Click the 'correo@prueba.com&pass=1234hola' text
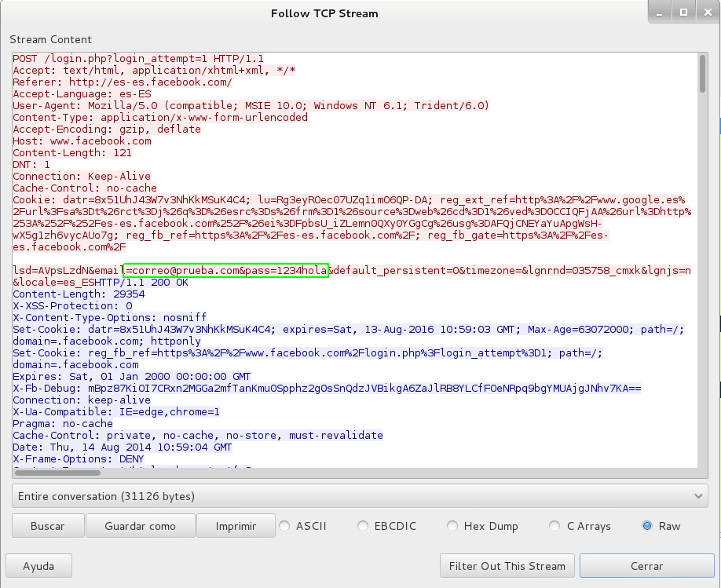The image size is (721, 588). click(x=229, y=270)
